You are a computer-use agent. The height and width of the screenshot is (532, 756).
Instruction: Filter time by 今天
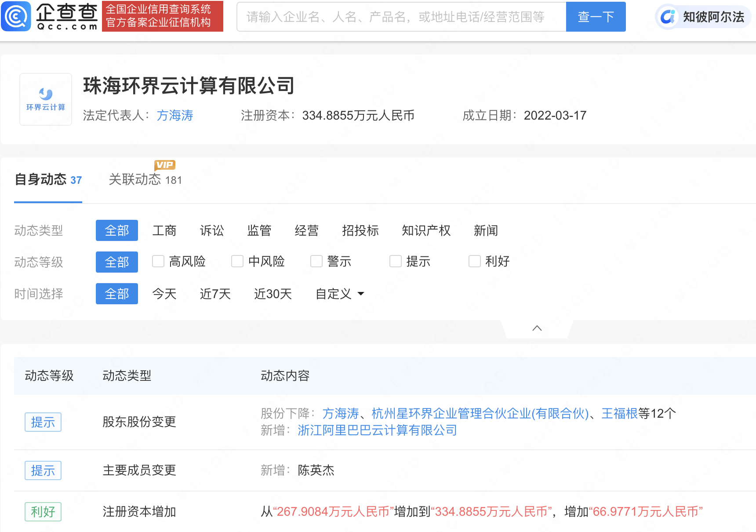[164, 294]
